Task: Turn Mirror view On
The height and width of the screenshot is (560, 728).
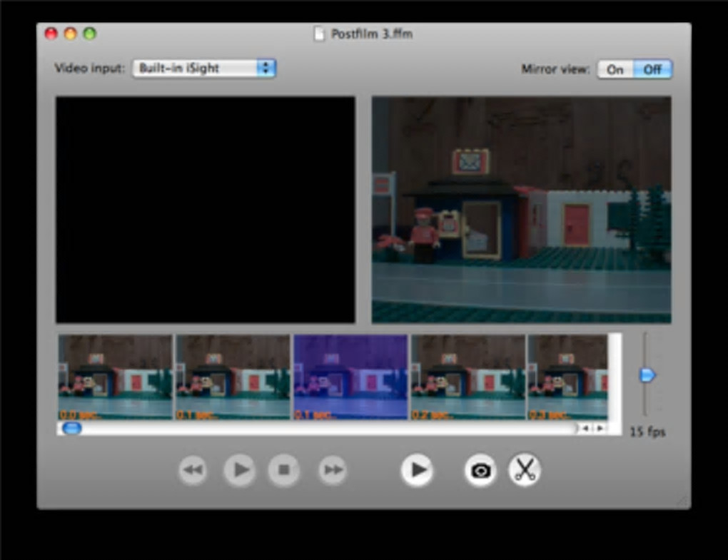Action: point(615,70)
